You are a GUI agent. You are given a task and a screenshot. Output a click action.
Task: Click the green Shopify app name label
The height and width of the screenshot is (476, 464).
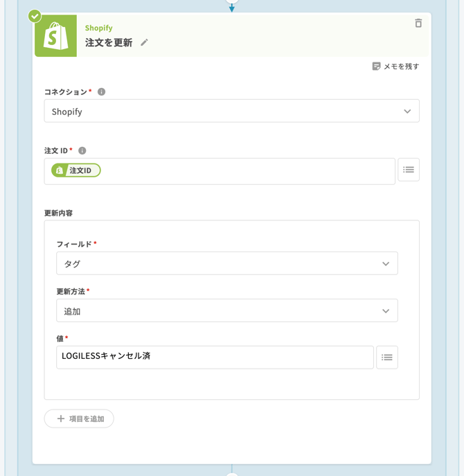pos(99,28)
